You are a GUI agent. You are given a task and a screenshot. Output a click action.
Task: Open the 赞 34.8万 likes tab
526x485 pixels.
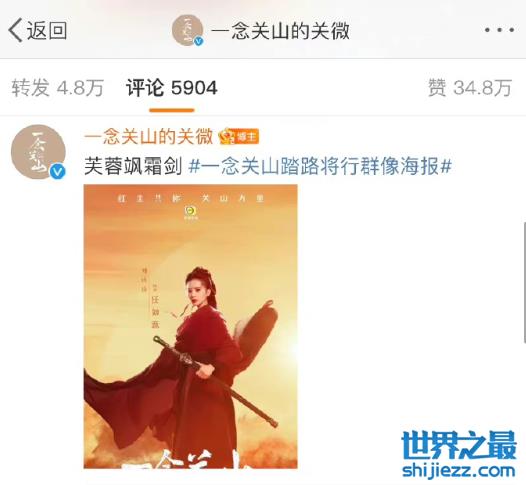tap(470, 88)
